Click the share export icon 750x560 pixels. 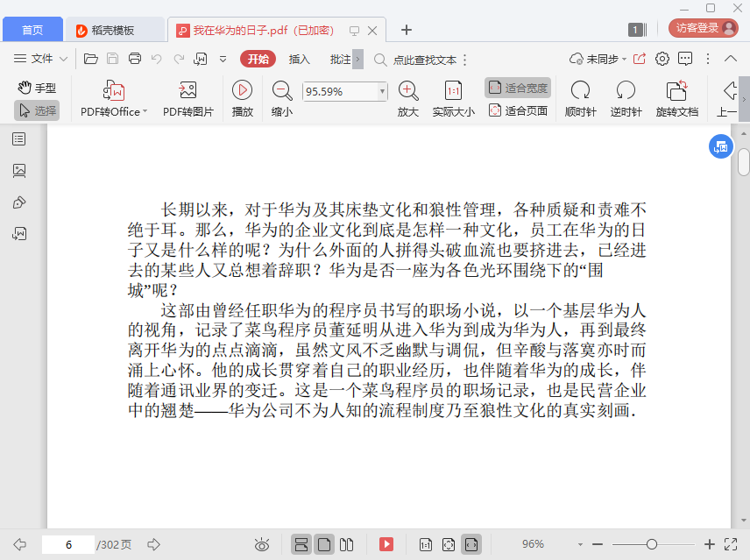(x=640, y=59)
